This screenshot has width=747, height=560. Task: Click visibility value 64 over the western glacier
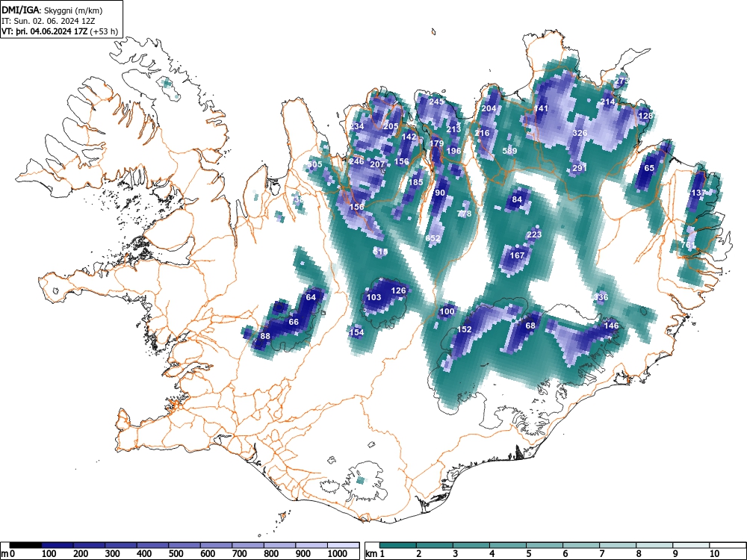(311, 298)
